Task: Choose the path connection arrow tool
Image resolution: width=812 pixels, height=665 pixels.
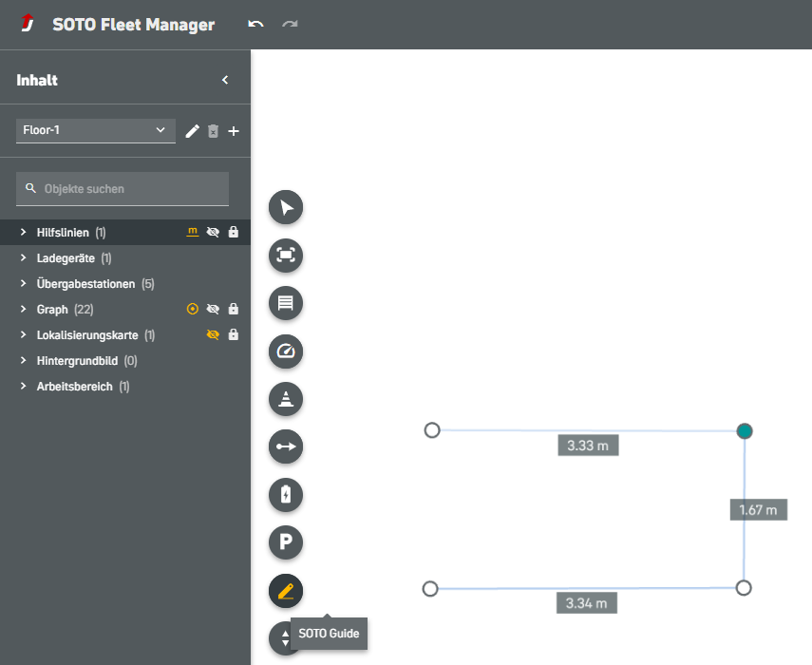Action: (286, 446)
